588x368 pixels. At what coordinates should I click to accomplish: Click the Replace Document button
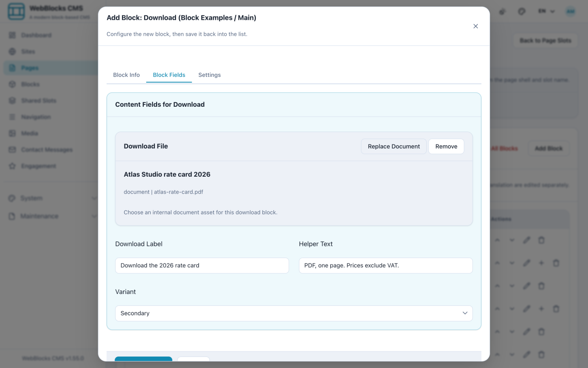pos(394,146)
